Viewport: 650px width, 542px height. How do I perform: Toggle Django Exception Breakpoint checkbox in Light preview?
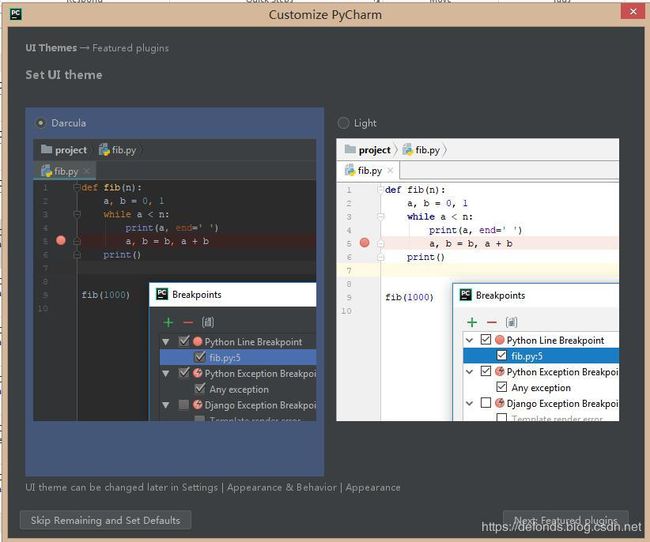pos(486,403)
